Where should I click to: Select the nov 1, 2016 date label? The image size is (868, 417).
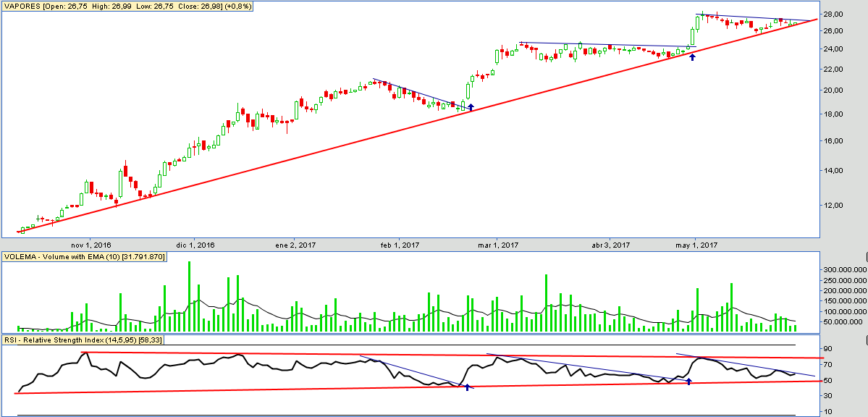pos(90,245)
